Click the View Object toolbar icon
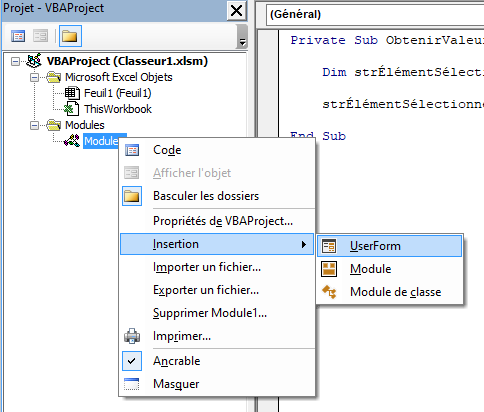 pyautogui.click(x=40, y=36)
